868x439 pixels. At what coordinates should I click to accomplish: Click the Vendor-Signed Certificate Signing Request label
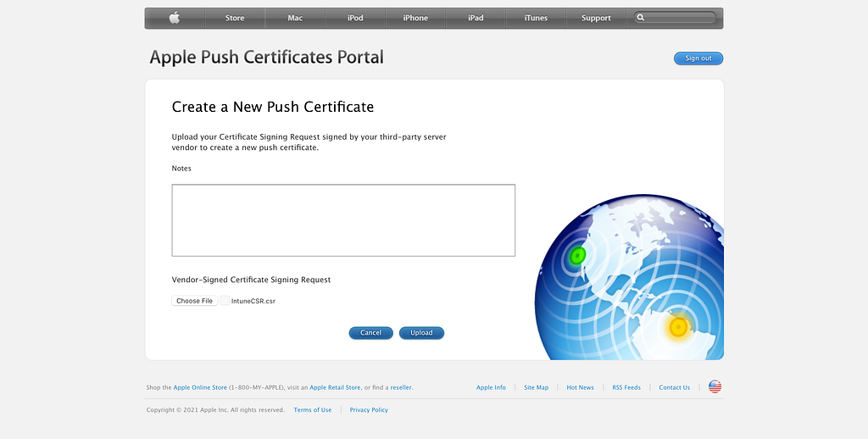[x=251, y=280]
